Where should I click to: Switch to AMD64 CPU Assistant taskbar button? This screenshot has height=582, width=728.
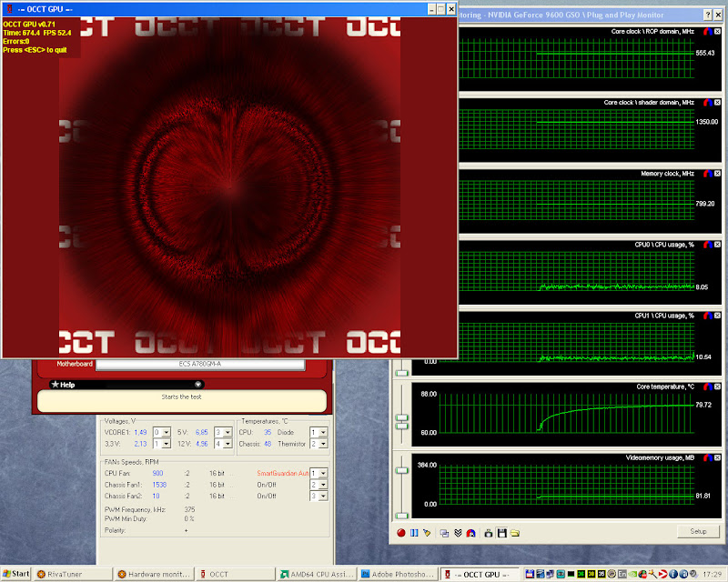tap(317, 574)
